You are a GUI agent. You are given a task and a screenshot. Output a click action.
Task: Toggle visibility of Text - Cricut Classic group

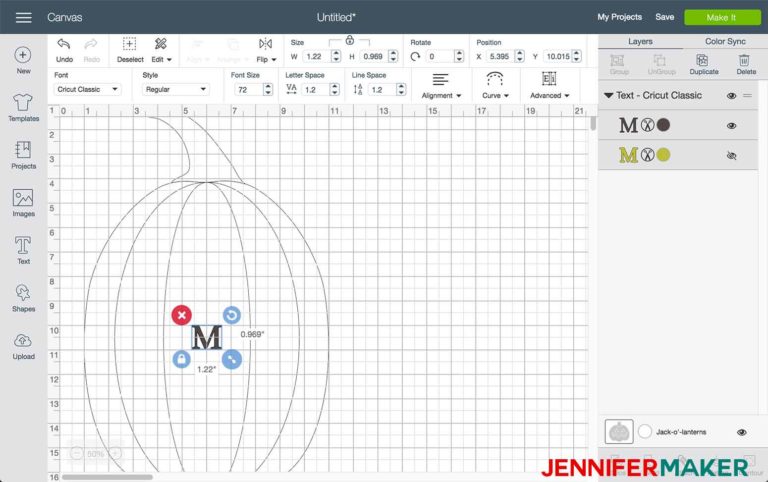(x=731, y=96)
